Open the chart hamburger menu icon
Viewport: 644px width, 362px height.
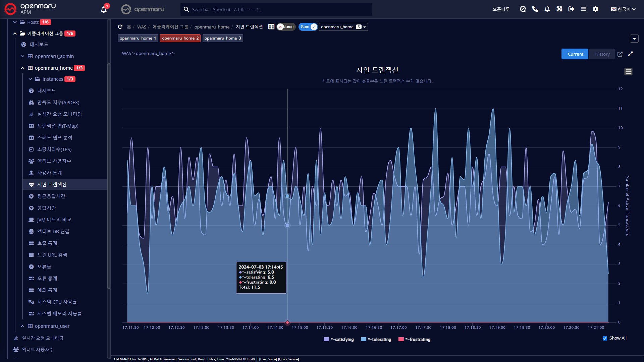[x=628, y=71]
